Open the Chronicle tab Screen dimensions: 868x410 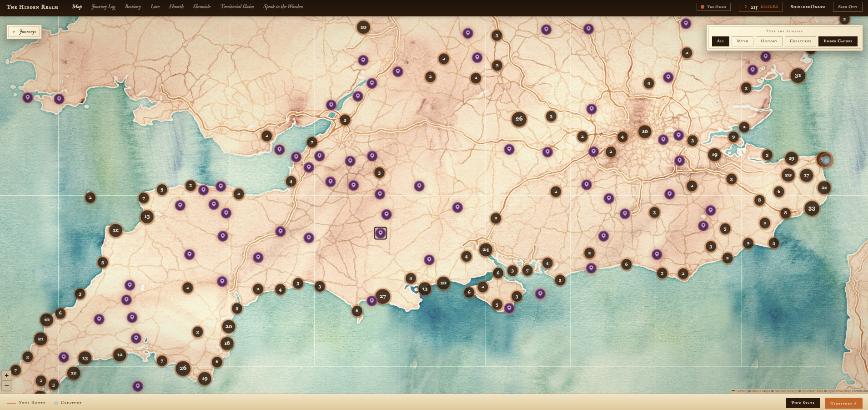[x=202, y=6]
